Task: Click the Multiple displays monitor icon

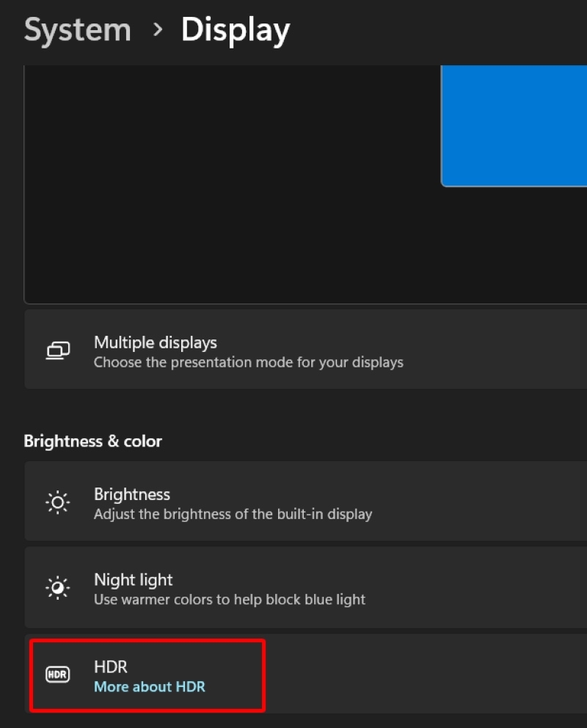Action: [58, 350]
